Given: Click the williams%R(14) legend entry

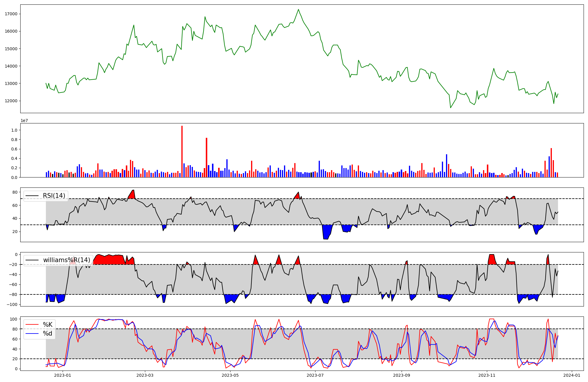Looking at the screenshot, I should 66,260.
